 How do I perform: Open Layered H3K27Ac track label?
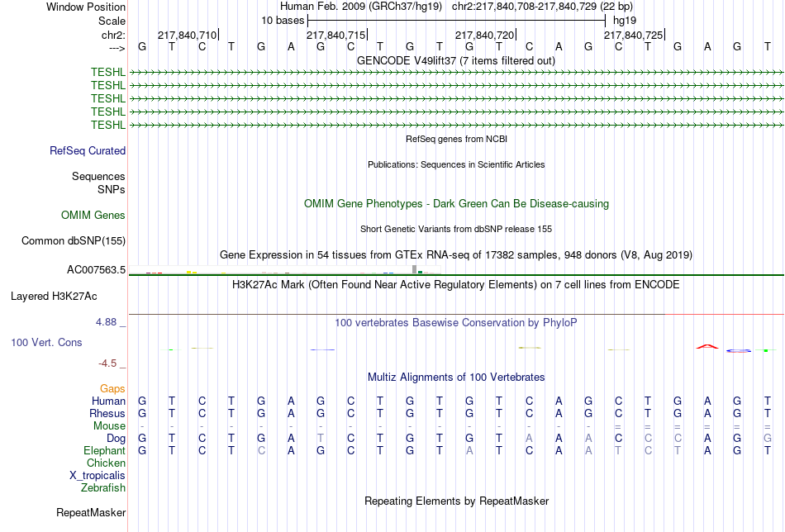click(54, 297)
